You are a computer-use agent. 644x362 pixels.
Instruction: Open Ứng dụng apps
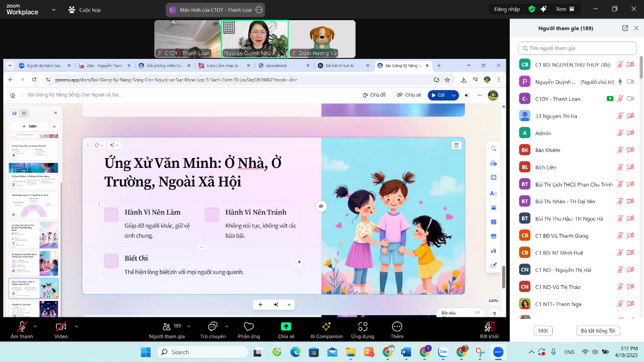click(x=363, y=330)
